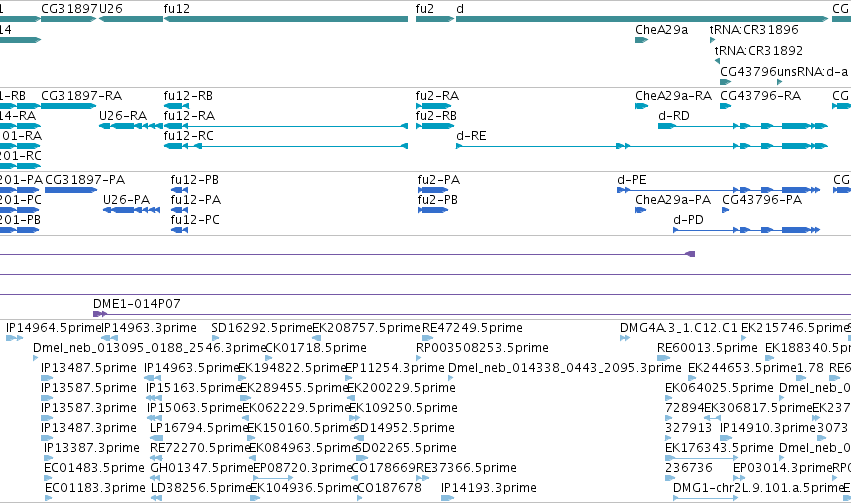The width and height of the screenshot is (851, 503).
Task: Click the U26-PA protein feature
Action: [131, 210]
